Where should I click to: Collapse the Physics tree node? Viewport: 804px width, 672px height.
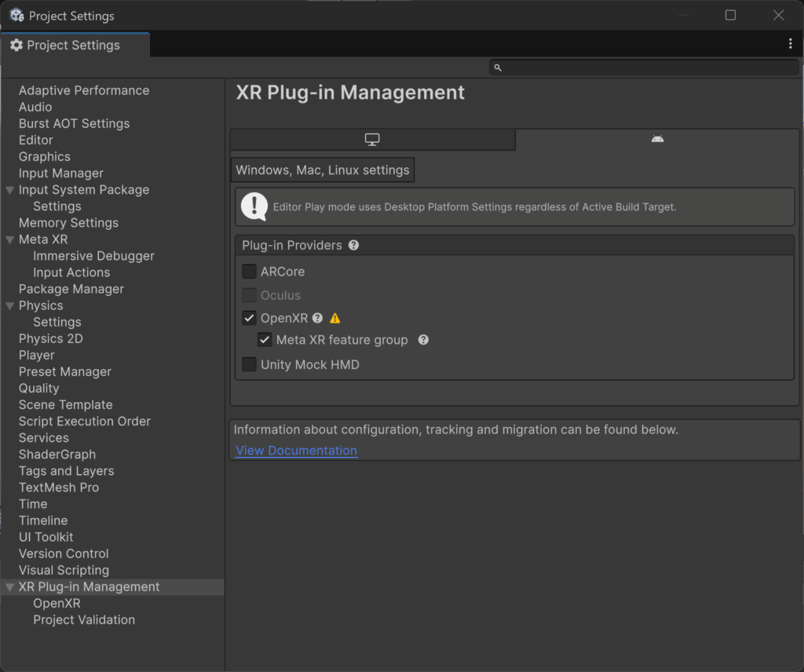click(x=9, y=306)
